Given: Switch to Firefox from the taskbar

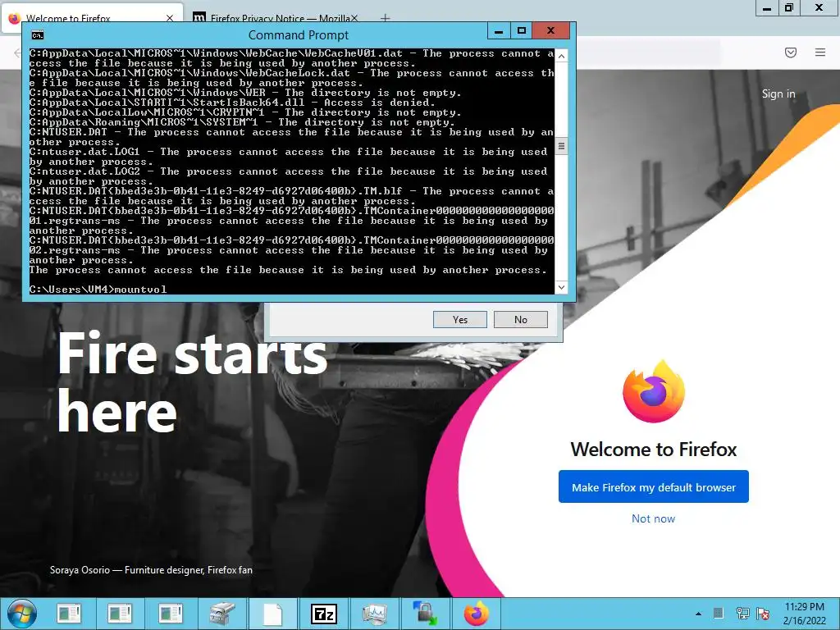Looking at the screenshot, I should 477,614.
